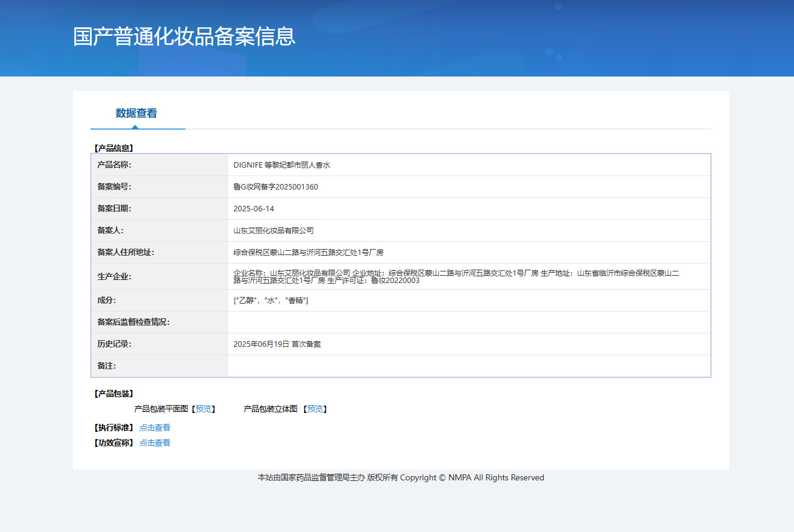Click the history record 2025年06月19日 首次备案
Screen dimensions: 794x532
[x=277, y=344]
